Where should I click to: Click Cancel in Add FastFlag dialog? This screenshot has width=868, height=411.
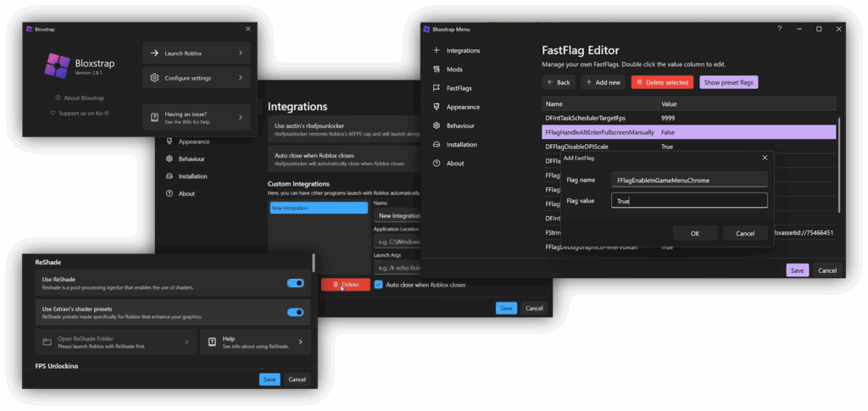(x=745, y=233)
